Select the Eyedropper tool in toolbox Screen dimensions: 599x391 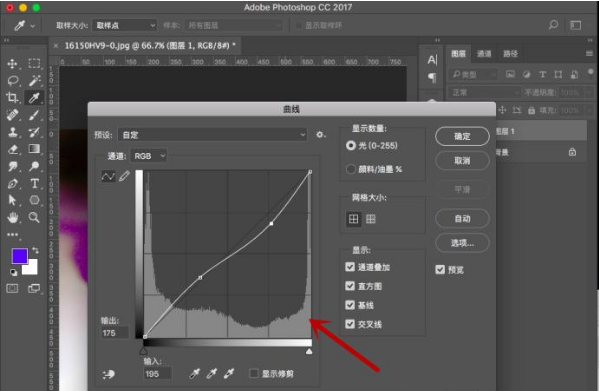click(34, 98)
